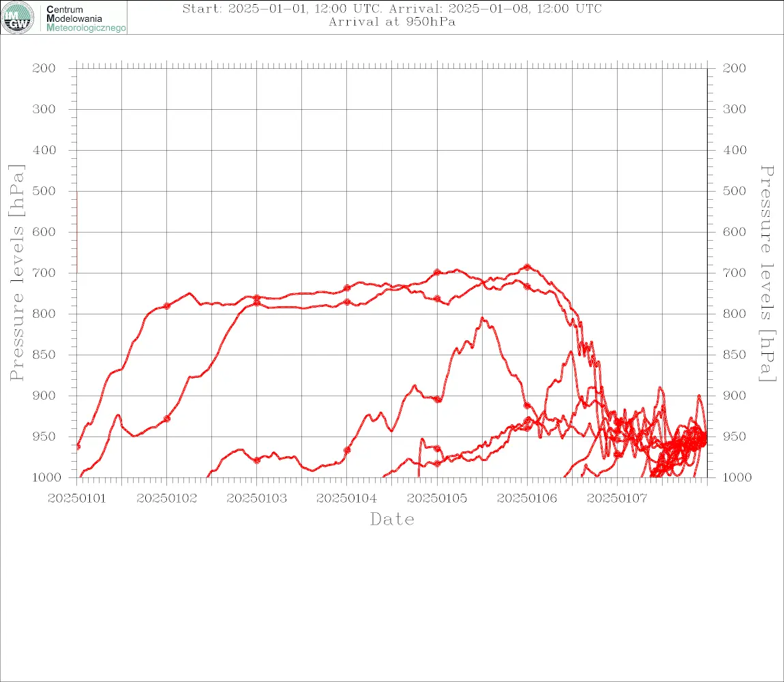Click the left axis 500 label
This screenshot has height=682, width=784.
[x=44, y=191]
